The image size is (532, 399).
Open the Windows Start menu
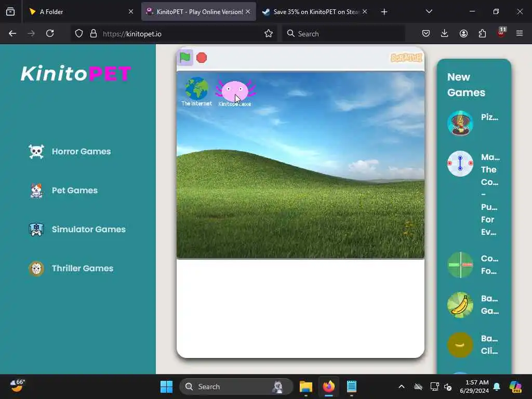166,387
